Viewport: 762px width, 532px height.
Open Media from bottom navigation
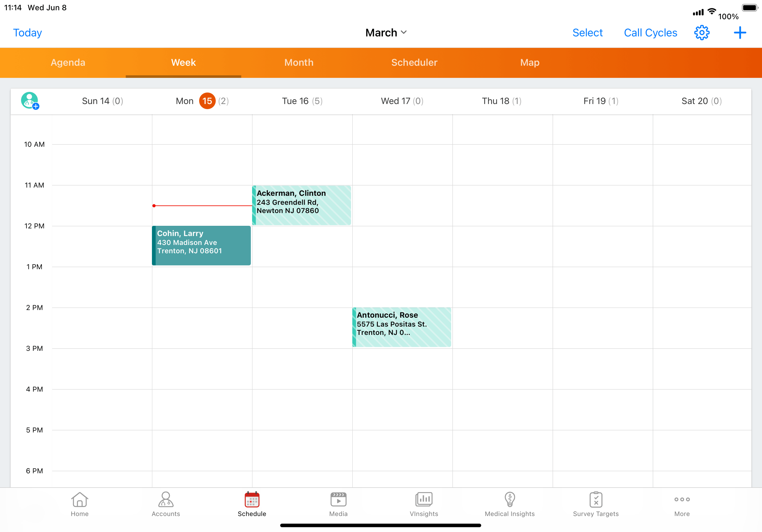tap(338, 504)
